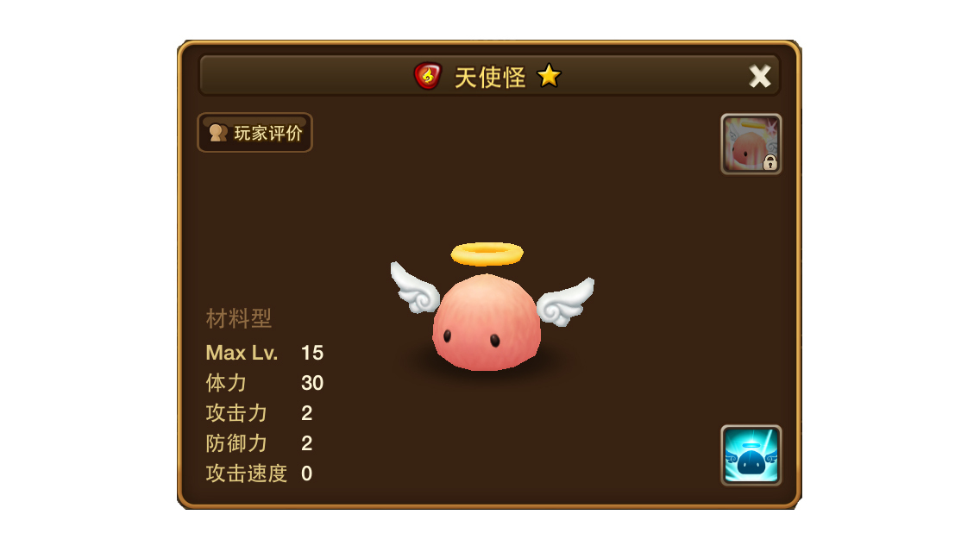
Task: Click the 天使怪 title text
Action: pos(490,78)
